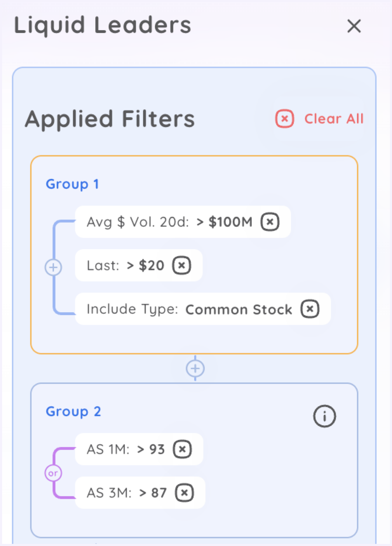Edit the AS 1M > 93 filter chip
392x546 pixels.
126,449
